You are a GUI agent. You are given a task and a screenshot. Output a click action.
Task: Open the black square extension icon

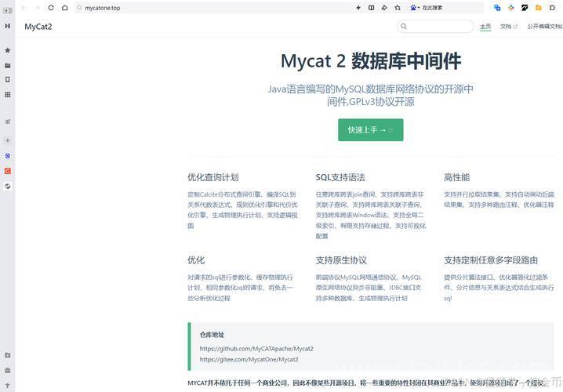525,8
